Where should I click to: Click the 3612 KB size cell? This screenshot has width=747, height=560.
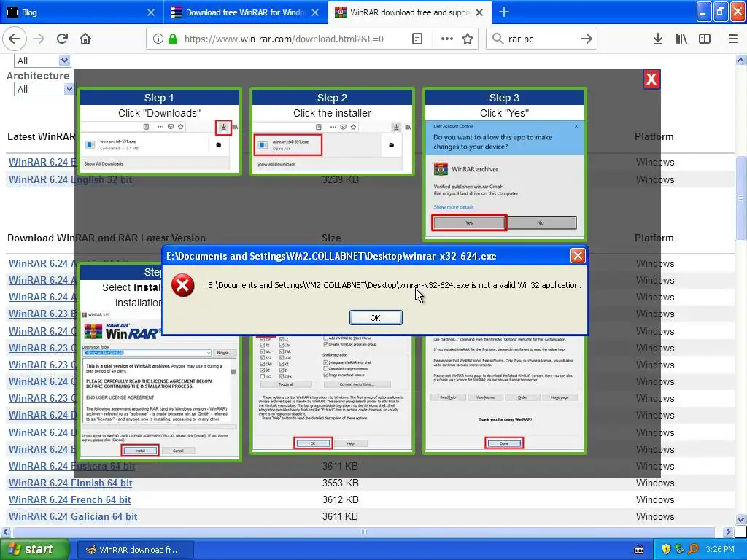[340, 499]
